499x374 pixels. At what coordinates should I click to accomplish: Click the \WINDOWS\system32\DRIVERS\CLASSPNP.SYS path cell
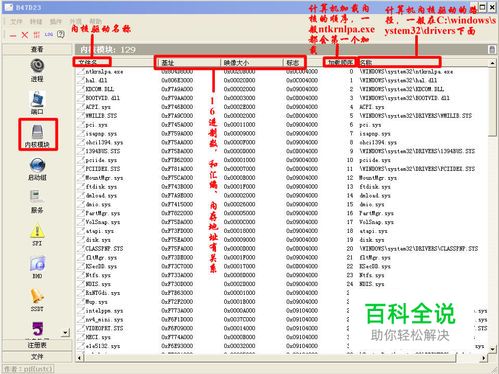point(418,249)
